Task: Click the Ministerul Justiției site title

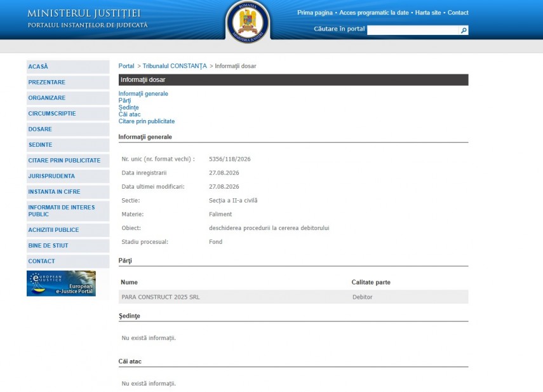Action: pos(84,13)
